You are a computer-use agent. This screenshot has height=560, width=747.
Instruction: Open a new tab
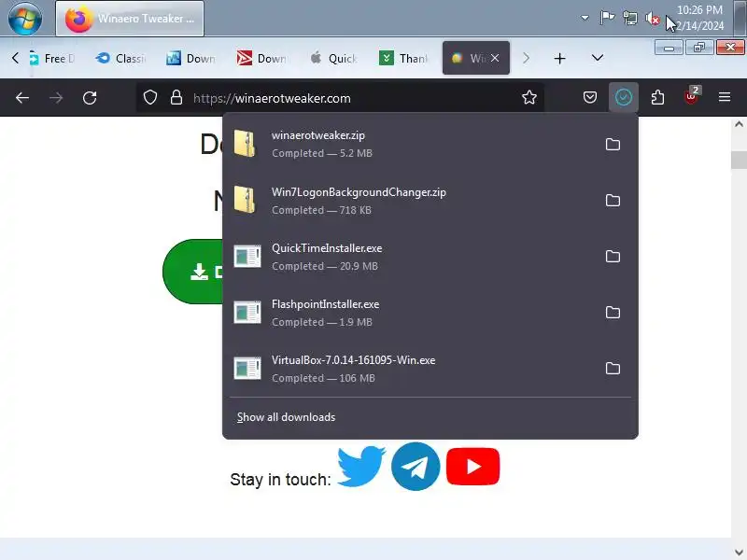559,59
